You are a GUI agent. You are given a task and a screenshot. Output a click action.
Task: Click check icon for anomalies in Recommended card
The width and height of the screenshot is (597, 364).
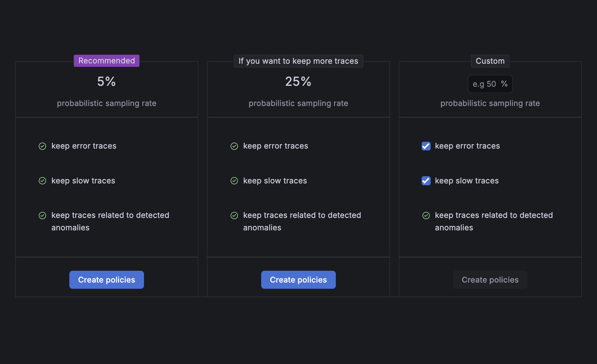tap(42, 215)
